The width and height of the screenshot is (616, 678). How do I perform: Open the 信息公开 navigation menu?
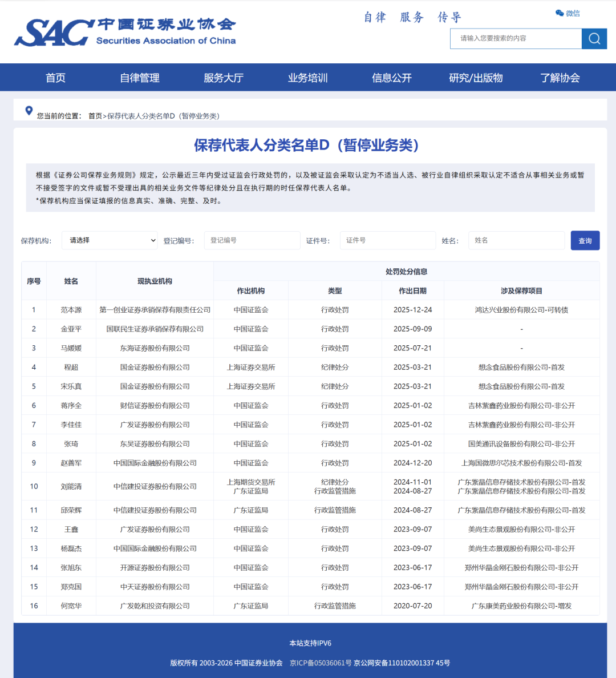tap(392, 78)
